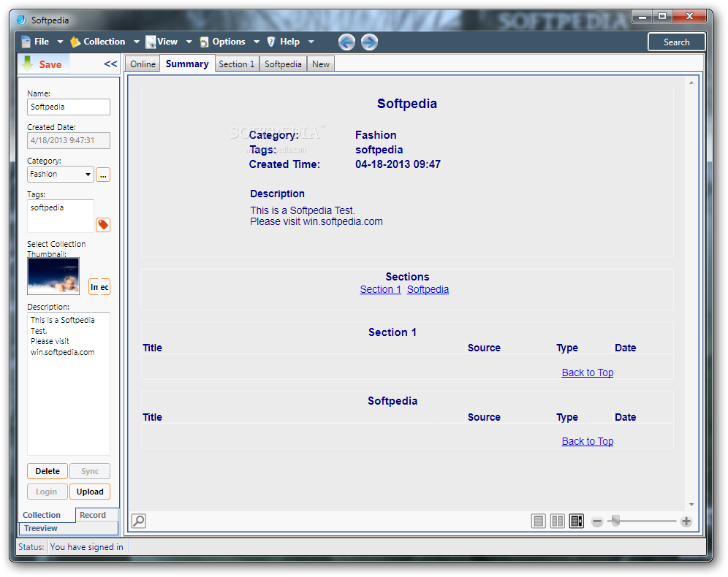This screenshot has height=577, width=728.
Task: Click the 'Created Time:' label in summary
Action: [x=284, y=164]
